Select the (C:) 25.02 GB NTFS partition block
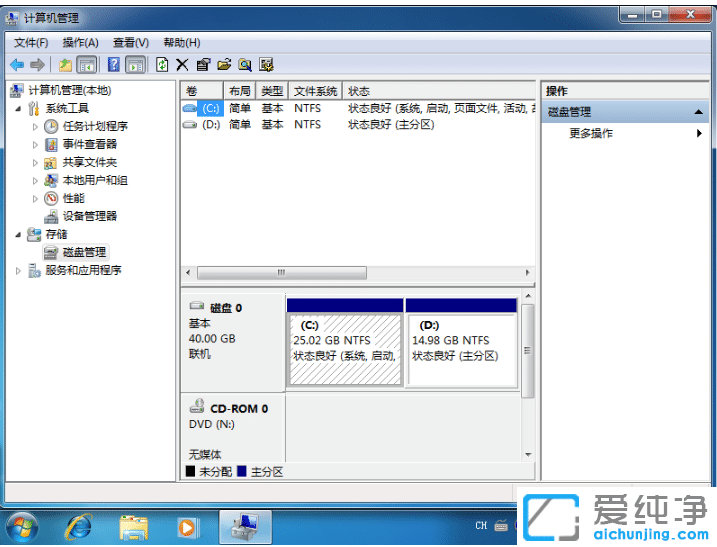This screenshot has height=547, width=717. (x=345, y=343)
